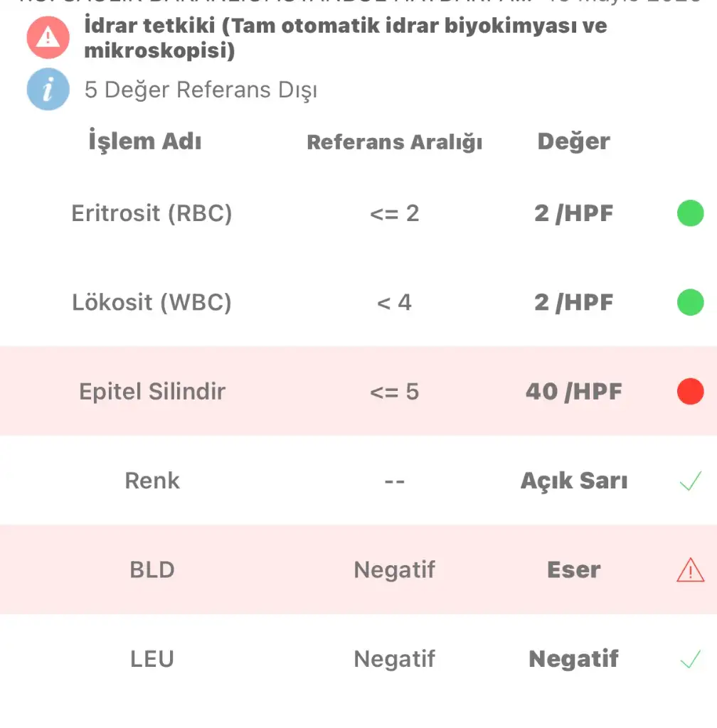Tap the blue info circle icon

(48, 89)
